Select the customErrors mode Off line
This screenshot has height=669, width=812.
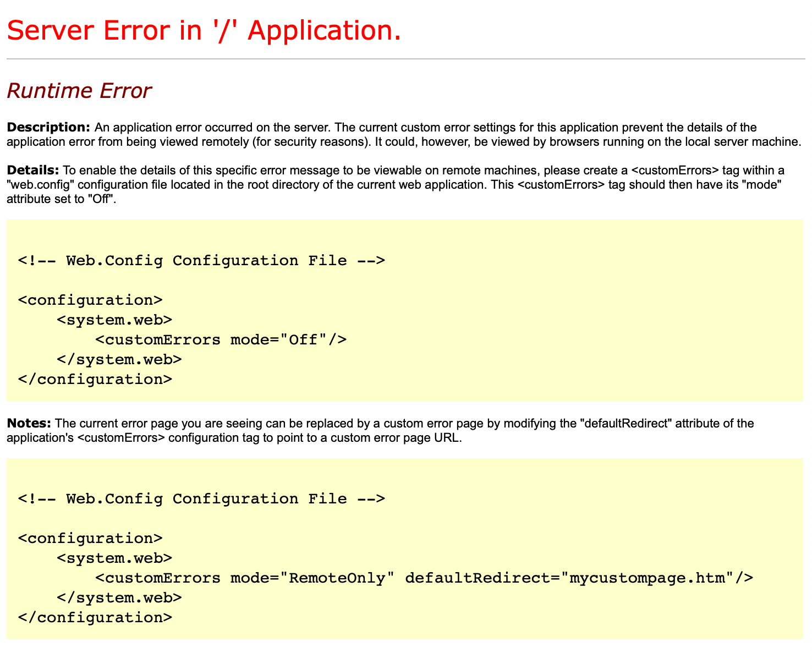click(x=220, y=339)
